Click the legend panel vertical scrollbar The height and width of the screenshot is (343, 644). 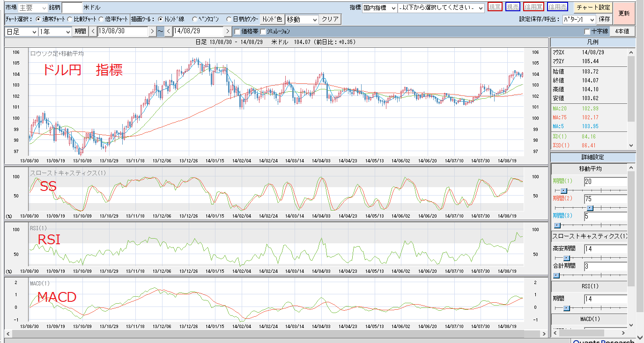pyautogui.click(x=631, y=98)
